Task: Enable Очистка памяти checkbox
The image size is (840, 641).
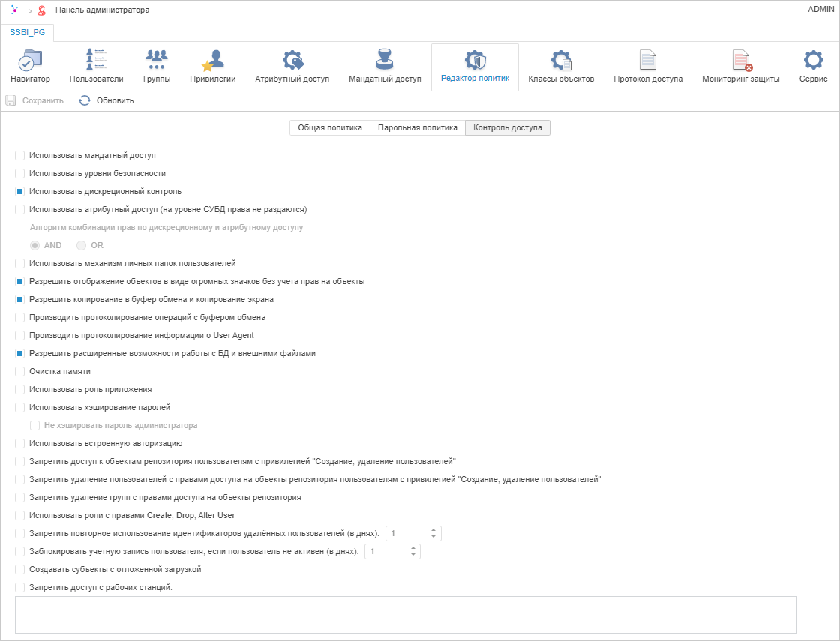Action: (19, 371)
